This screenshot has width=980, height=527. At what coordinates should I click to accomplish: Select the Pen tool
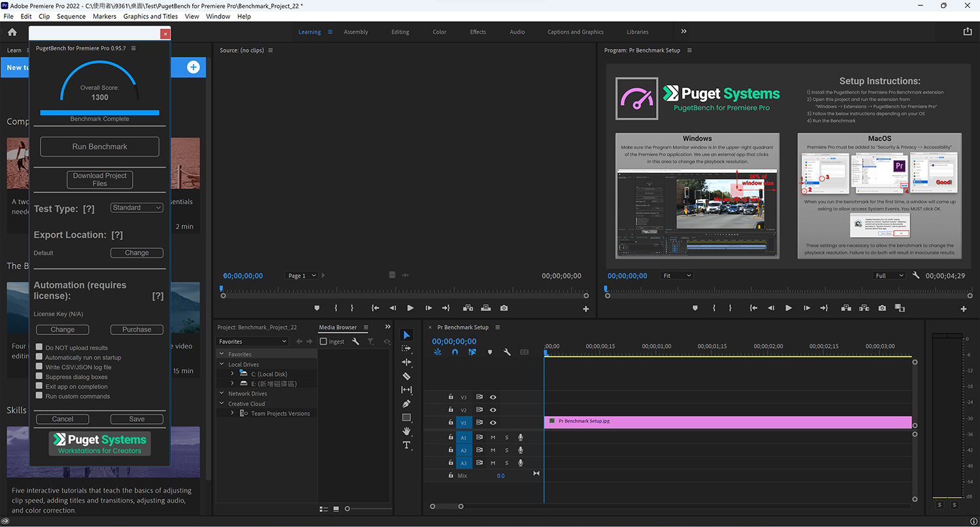pos(406,404)
